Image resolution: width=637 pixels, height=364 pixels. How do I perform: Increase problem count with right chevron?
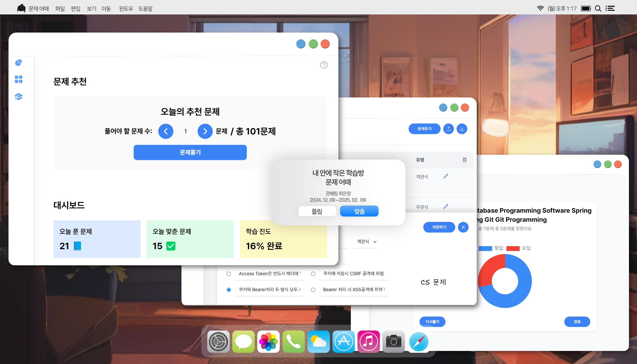pyautogui.click(x=205, y=131)
